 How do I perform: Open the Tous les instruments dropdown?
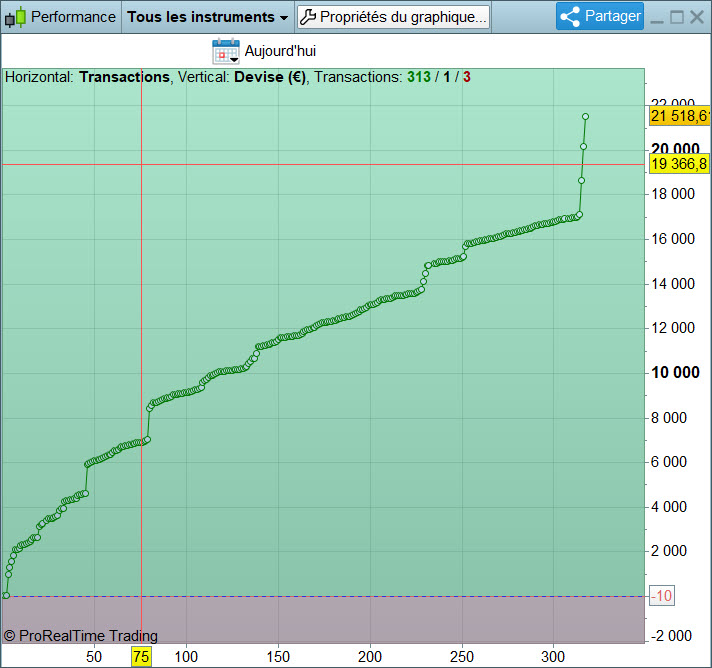208,17
